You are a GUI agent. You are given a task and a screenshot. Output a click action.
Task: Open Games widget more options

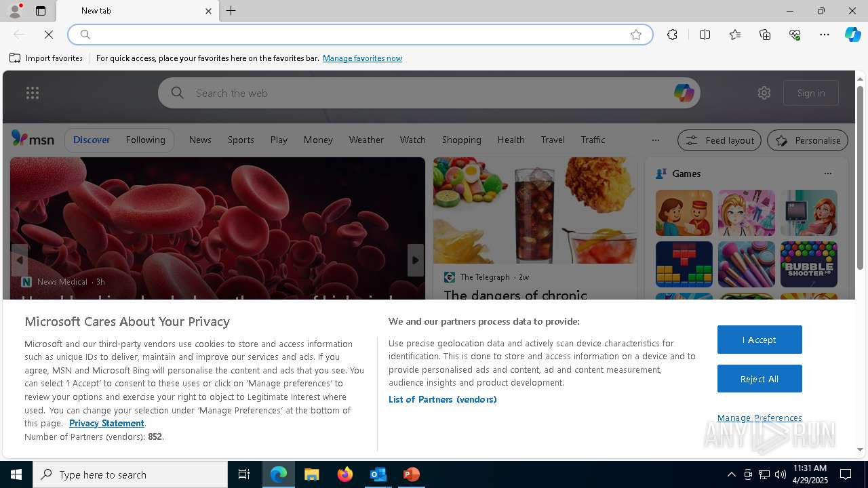827,174
